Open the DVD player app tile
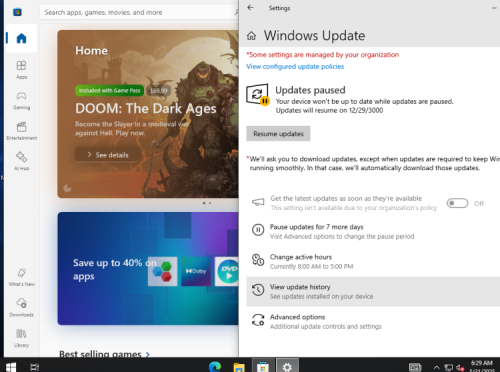Image resolution: width=500 pixels, height=372 pixels. [227, 271]
